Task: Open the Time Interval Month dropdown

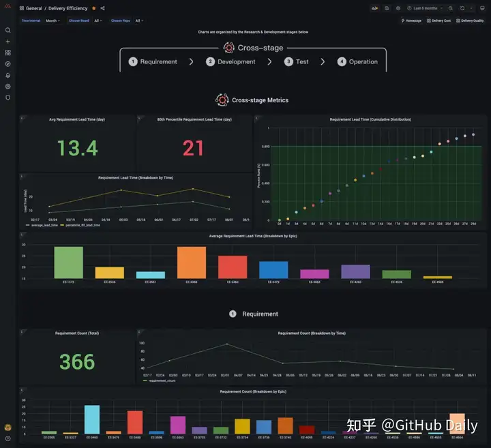Action: click(53, 20)
